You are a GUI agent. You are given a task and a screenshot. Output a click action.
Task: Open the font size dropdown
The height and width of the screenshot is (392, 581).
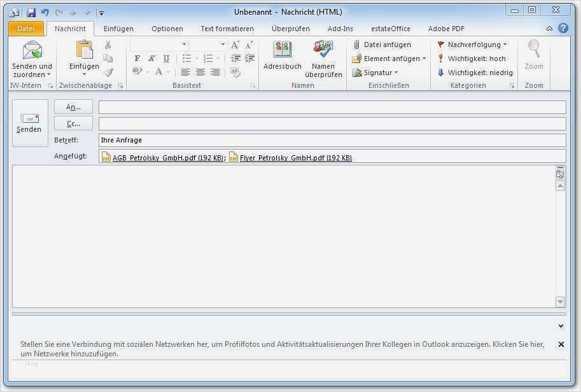click(x=223, y=45)
